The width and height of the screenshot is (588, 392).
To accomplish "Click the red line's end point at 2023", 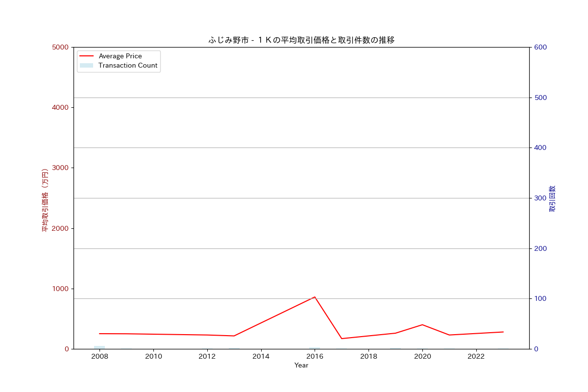I will pos(503,332).
